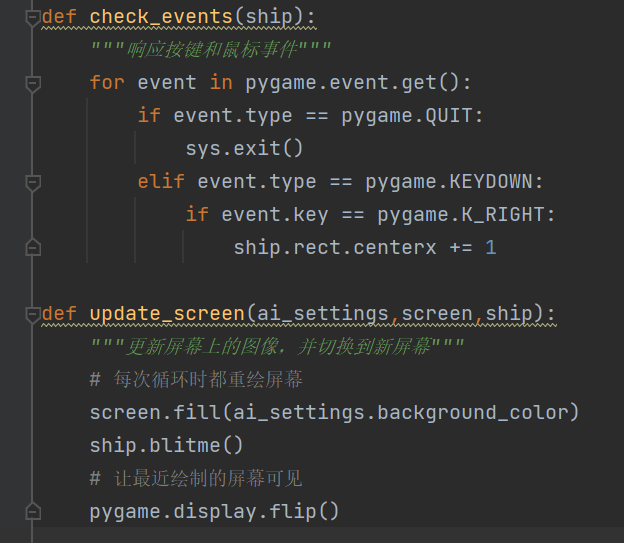624x543 pixels.
Task: Collapse the check_events function fold marker
Action: 33,17
